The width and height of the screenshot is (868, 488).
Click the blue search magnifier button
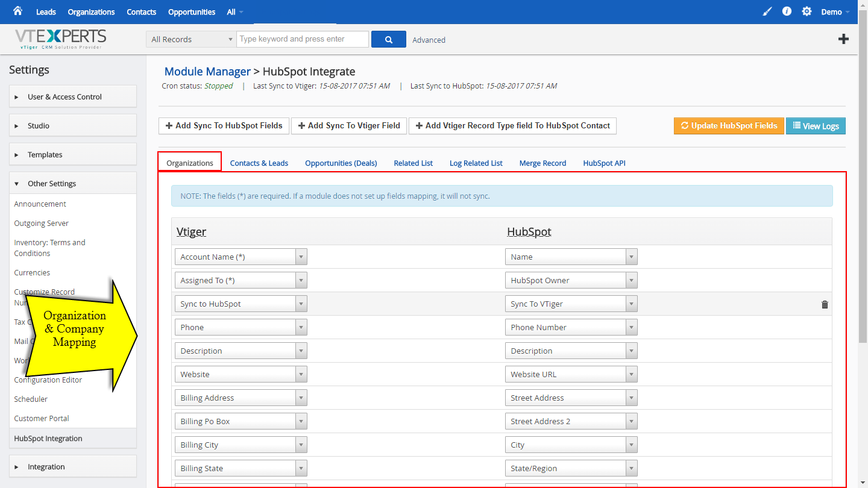[389, 39]
